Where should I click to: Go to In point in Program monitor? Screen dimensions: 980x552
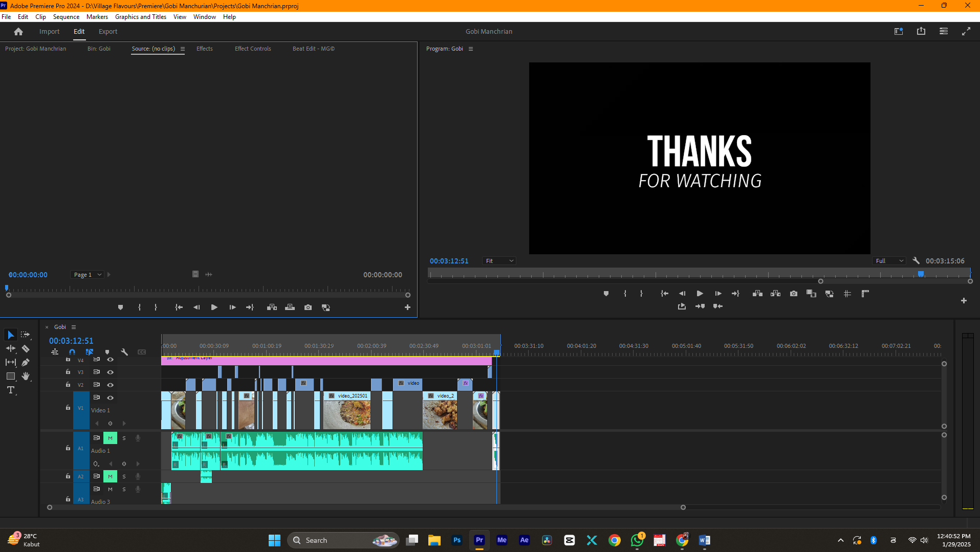tap(664, 294)
